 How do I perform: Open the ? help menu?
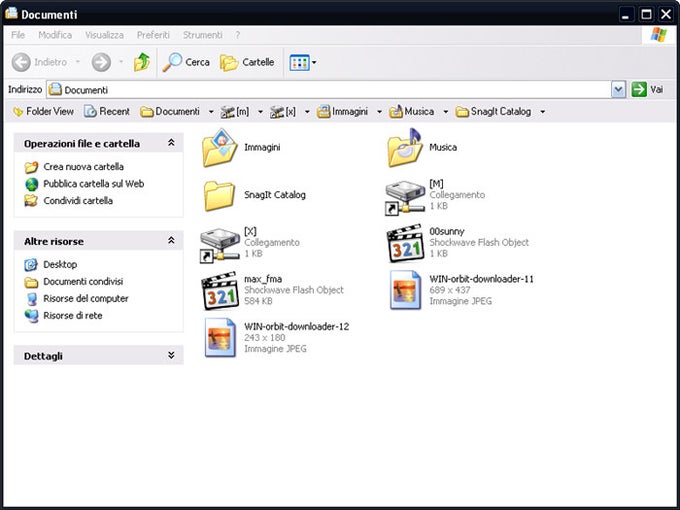237,35
